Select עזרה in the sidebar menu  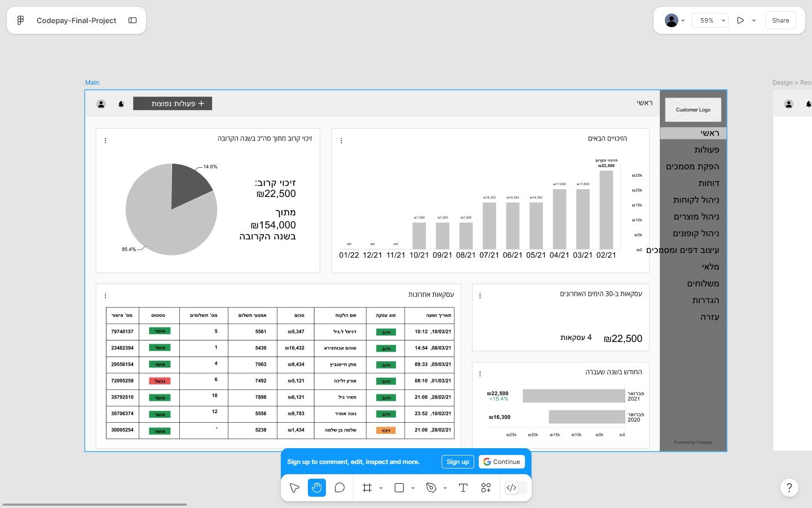(x=710, y=317)
